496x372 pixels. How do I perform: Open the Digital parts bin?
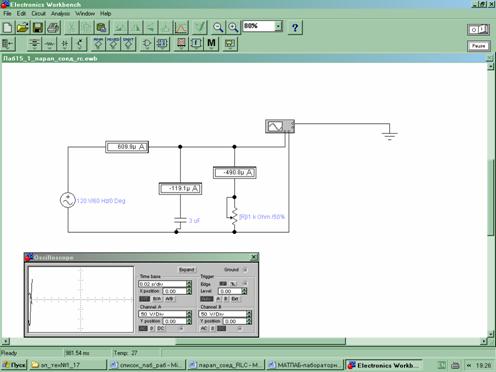pyautogui.click(x=162, y=44)
